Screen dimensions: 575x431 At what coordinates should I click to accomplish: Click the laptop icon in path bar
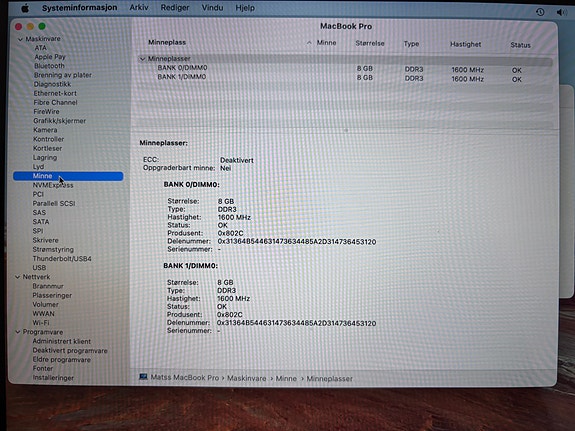(x=143, y=377)
